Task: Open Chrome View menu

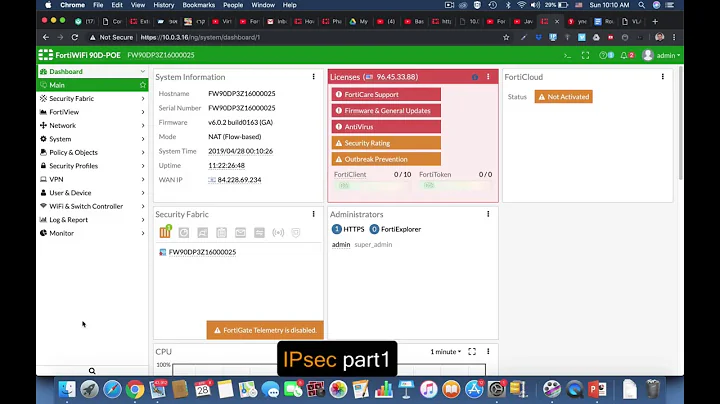Action: 138,5
